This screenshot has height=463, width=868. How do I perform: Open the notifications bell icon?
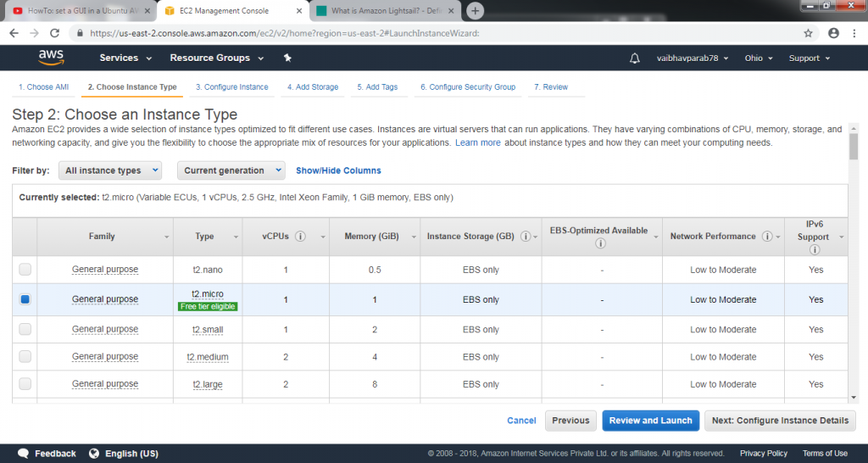click(x=635, y=59)
